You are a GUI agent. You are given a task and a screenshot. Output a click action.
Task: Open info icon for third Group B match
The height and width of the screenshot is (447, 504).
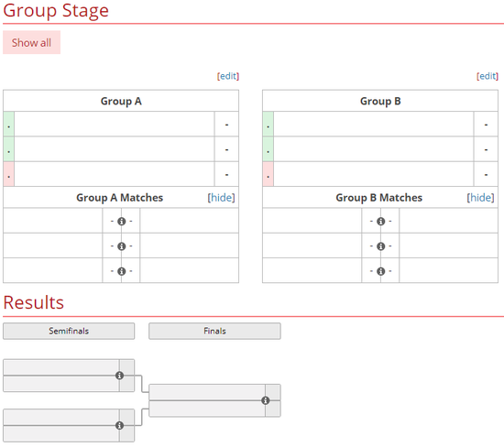(x=380, y=271)
